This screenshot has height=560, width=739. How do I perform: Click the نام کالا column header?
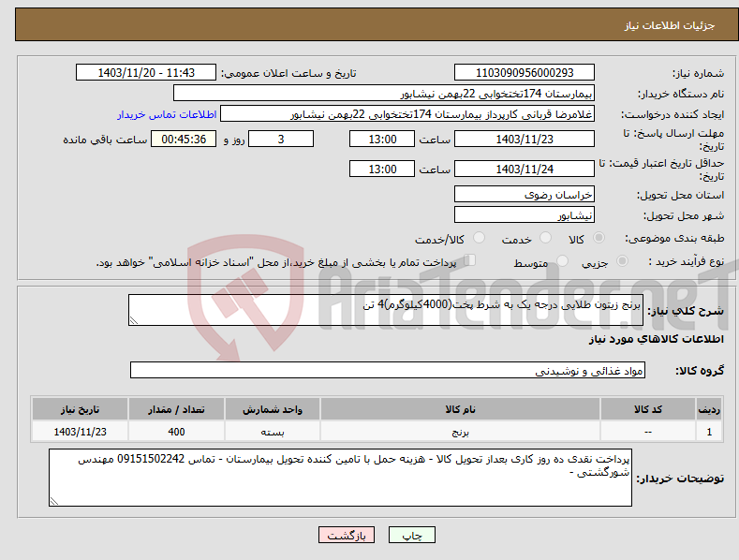click(x=460, y=409)
